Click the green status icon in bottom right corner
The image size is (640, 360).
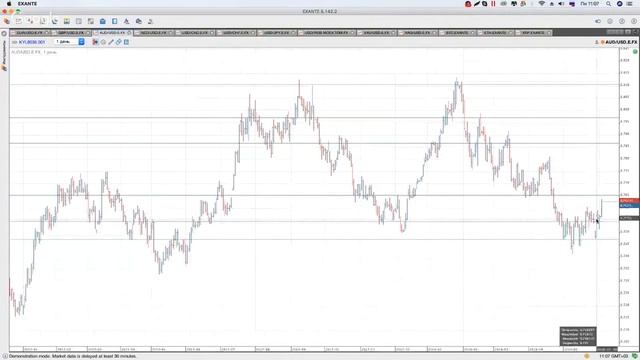click(x=635, y=356)
